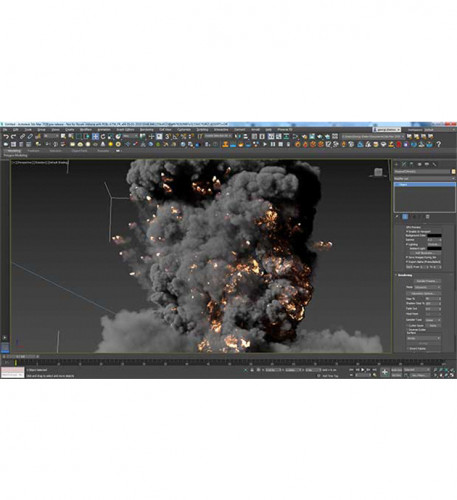457x500 pixels.
Task: Click the yellow cone primitive icon
Action: pos(103,144)
